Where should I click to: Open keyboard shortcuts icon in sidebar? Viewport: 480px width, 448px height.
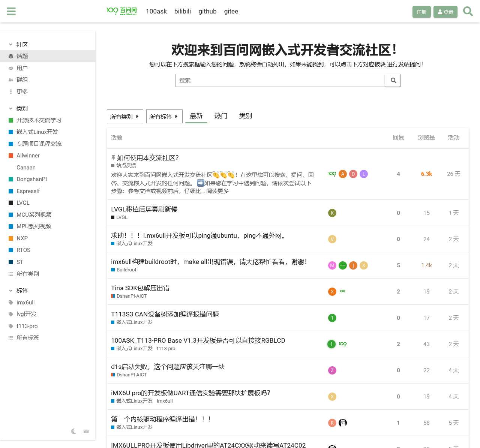(86, 432)
